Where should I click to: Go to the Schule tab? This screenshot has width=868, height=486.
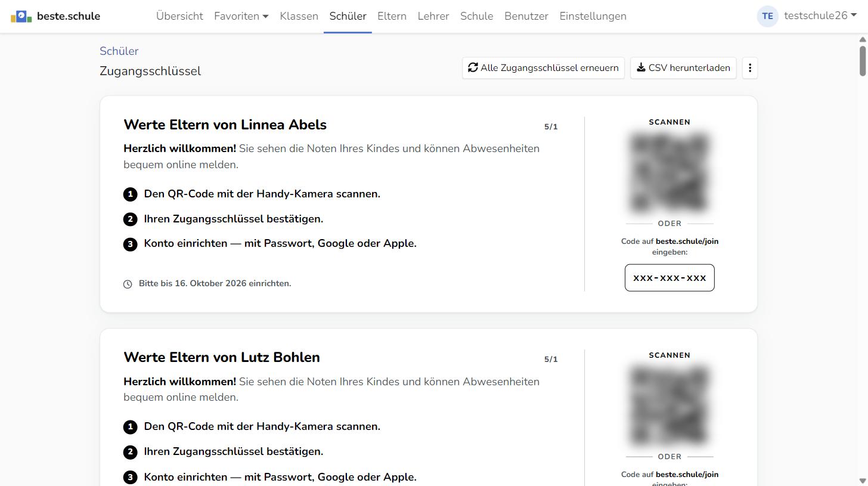coord(476,16)
